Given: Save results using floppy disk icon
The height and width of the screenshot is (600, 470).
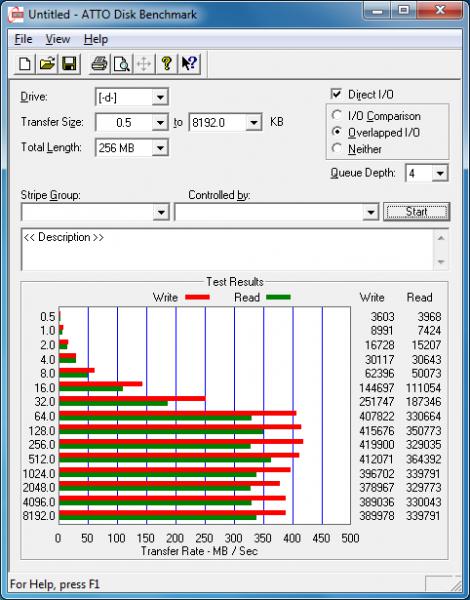Looking at the screenshot, I should coord(69,64).
